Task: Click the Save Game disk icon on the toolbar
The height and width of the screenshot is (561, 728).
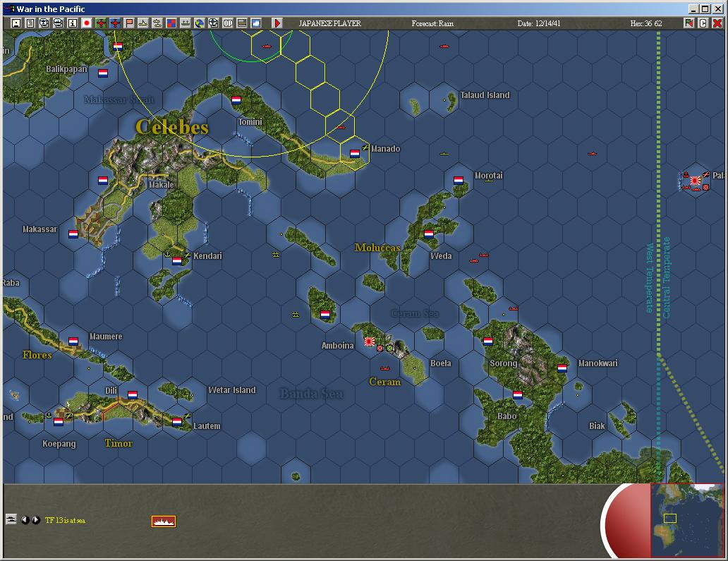Action: pyautogui.click(x=16, y=23)
